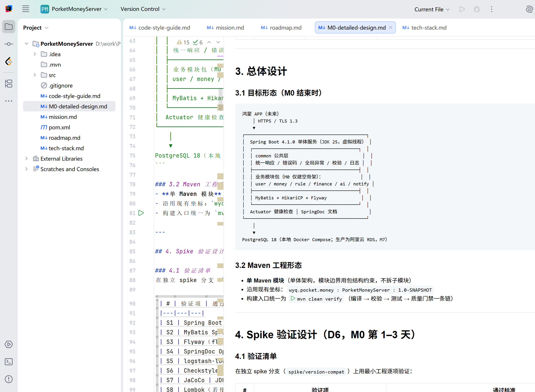
Task: Debug the current file
Action: (477, 9)
